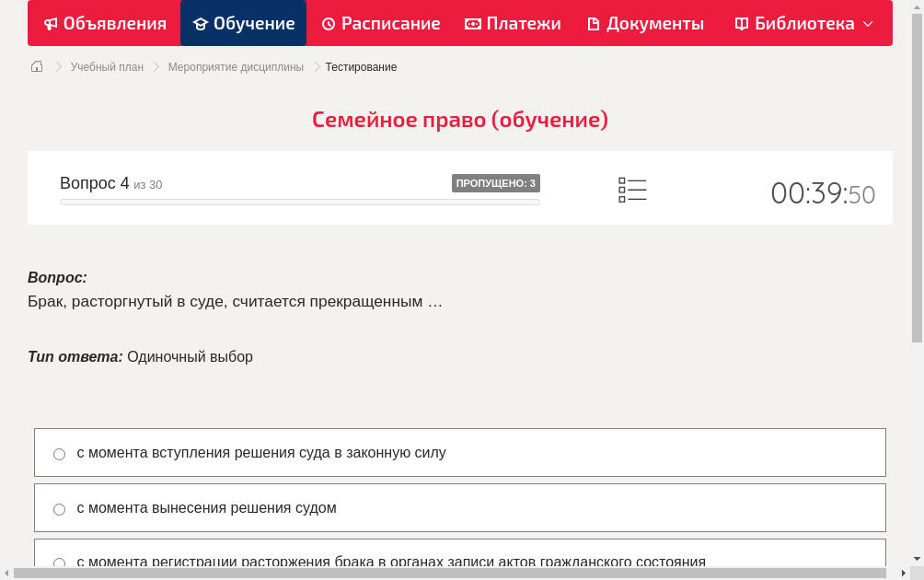Select answer 'с момента вступления решения суда в законную силу'

tap(59, 453)
